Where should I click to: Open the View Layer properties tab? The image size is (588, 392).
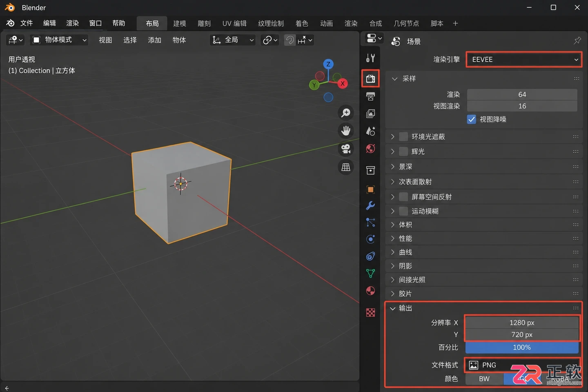(370, 114)
